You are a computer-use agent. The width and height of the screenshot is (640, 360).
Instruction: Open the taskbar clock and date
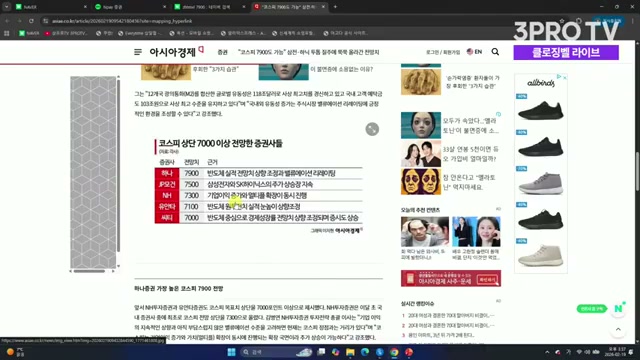(x=614, y=352)
